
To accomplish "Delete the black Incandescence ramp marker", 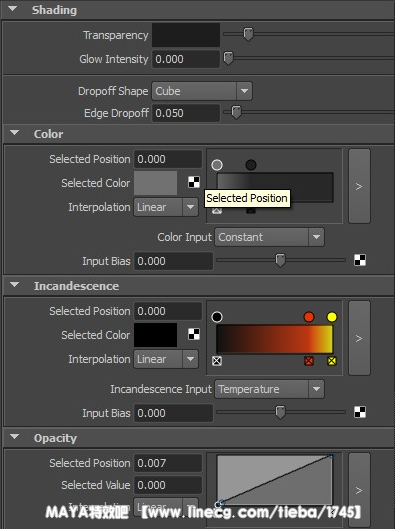I will point(217,361).
